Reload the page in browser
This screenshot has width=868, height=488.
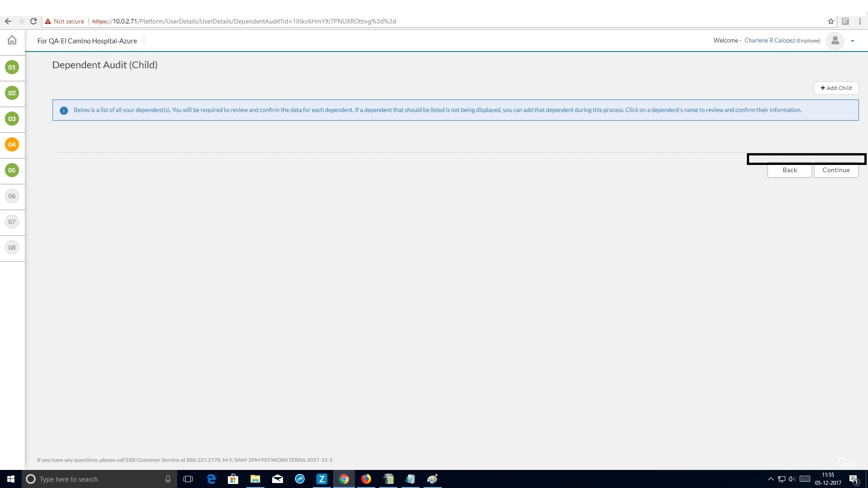33,21
